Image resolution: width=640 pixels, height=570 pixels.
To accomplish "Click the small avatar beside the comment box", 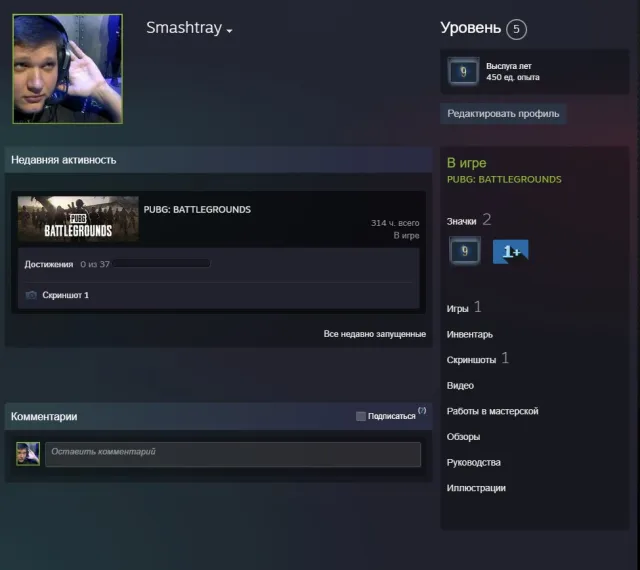I will 28,454.
